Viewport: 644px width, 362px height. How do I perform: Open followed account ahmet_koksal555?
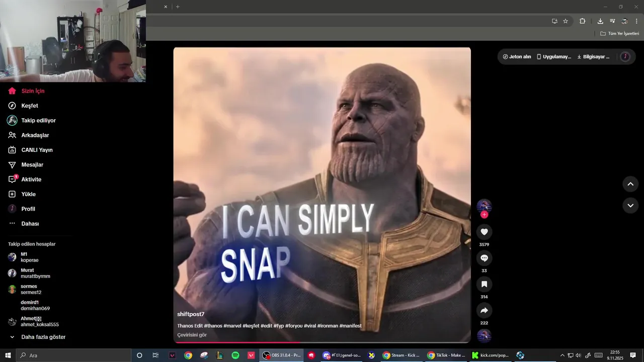point(33,321)
